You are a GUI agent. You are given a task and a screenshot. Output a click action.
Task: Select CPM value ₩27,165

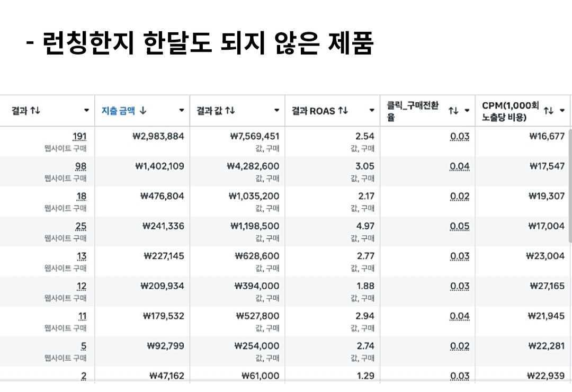click(x=547, y=286)
